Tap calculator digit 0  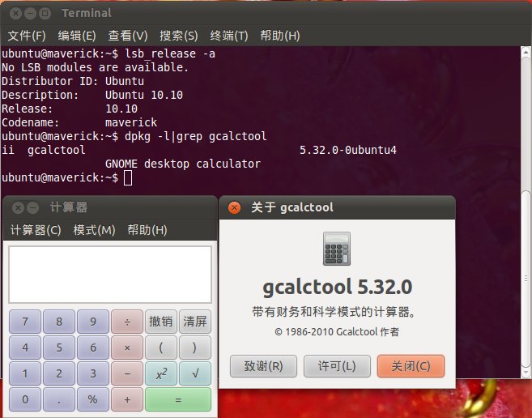[25, 399]
